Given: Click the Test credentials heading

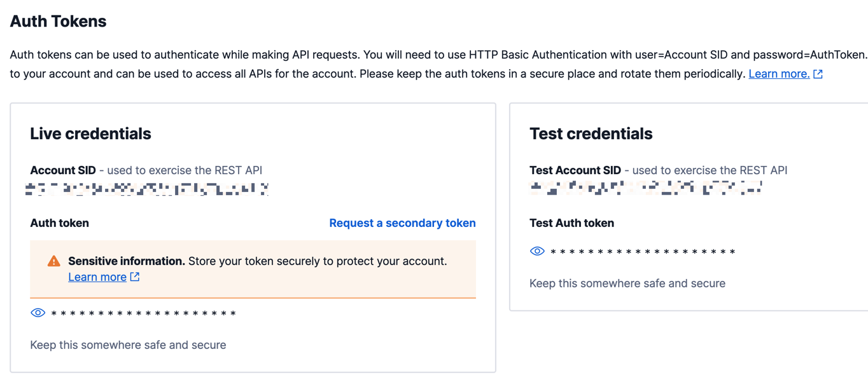Looking at the screenshot, I should click(591, 133).
